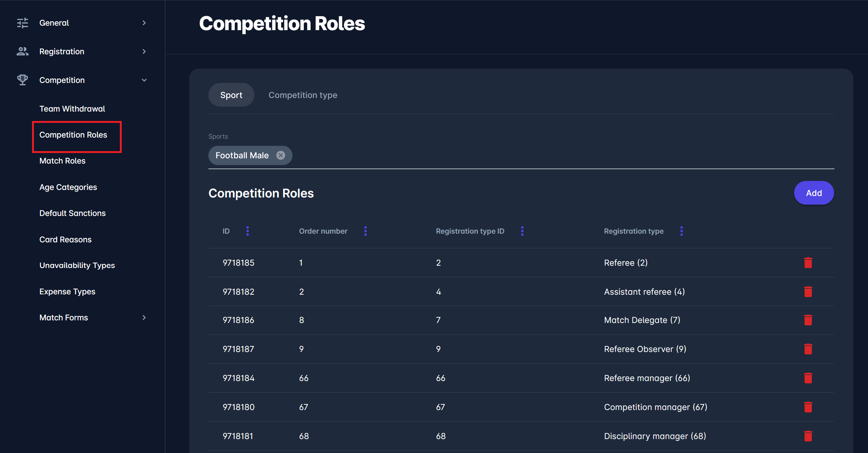
Task: Remove the Referee Observer (9) role
Action: [x=808, y=349]
